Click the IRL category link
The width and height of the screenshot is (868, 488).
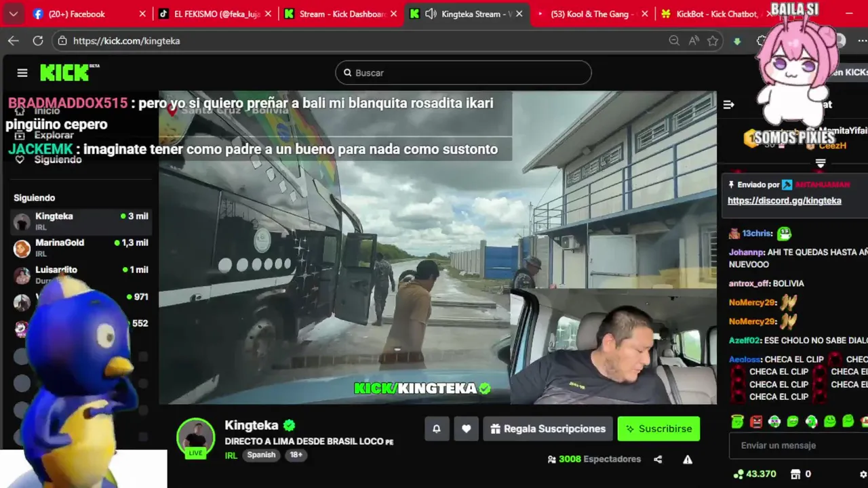point(231,455)
